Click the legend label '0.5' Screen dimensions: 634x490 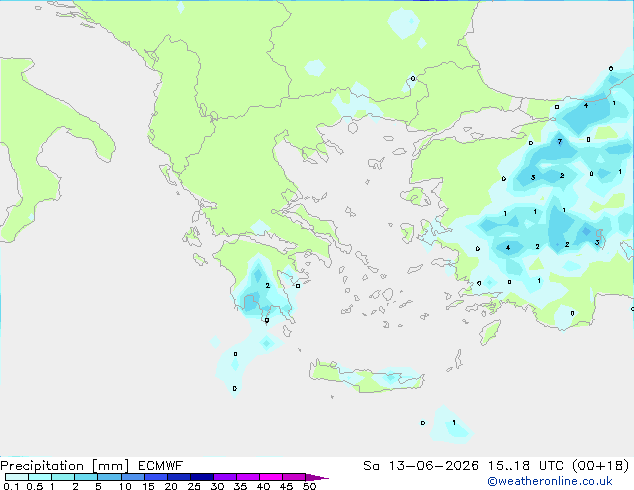click(x=34, y=486)
